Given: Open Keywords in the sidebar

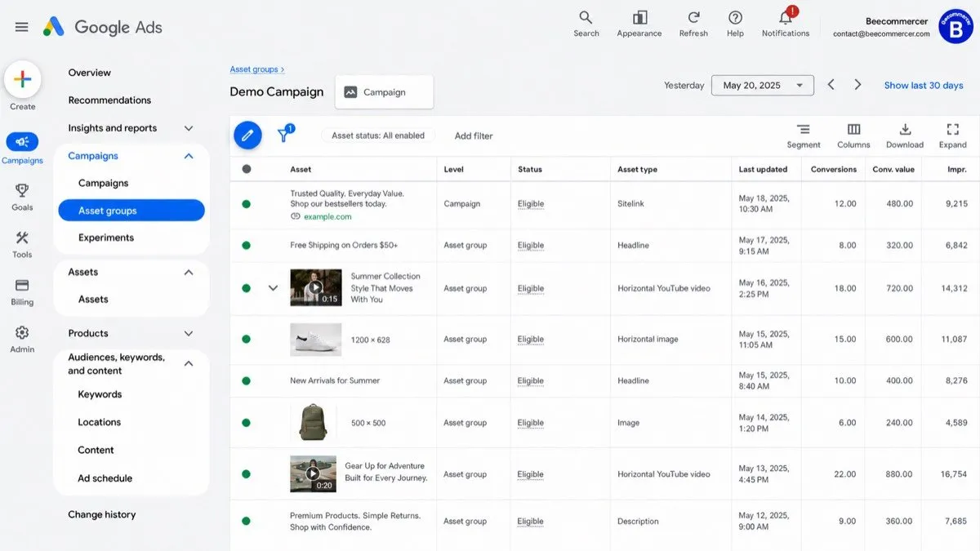Looking at the screenshot, I should click(100, 394).
